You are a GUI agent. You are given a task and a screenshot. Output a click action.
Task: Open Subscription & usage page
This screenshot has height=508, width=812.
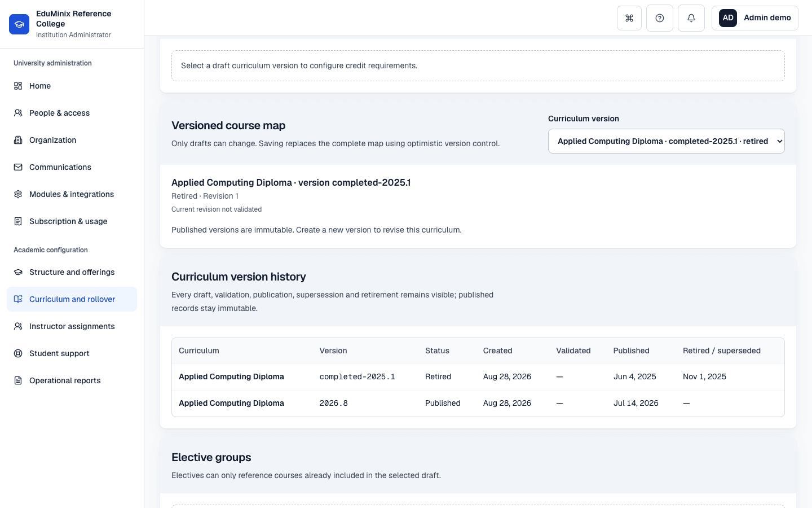click(72, 221)
